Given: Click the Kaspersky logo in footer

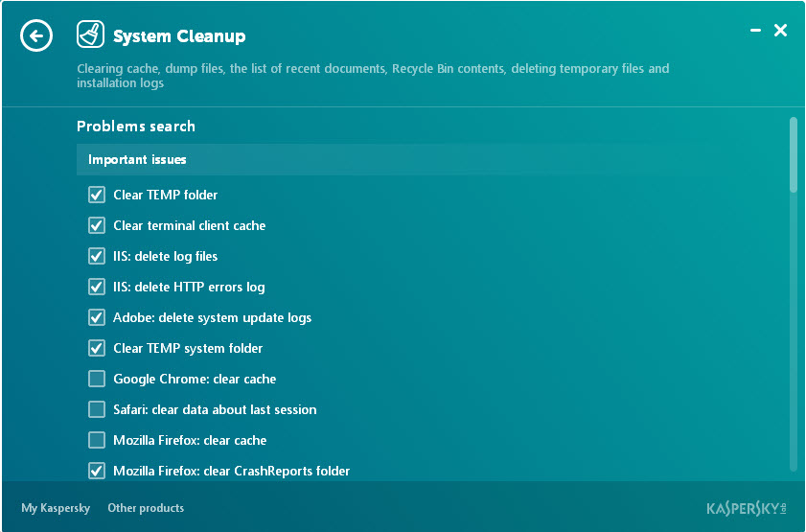Looking at the screenshot, I should coord(747,508).
